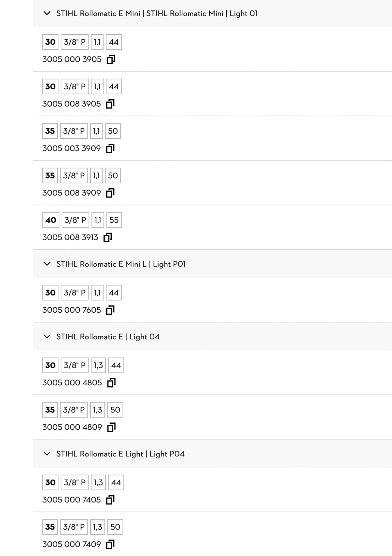Click the 55 drive links box

(x=114, y=220)
